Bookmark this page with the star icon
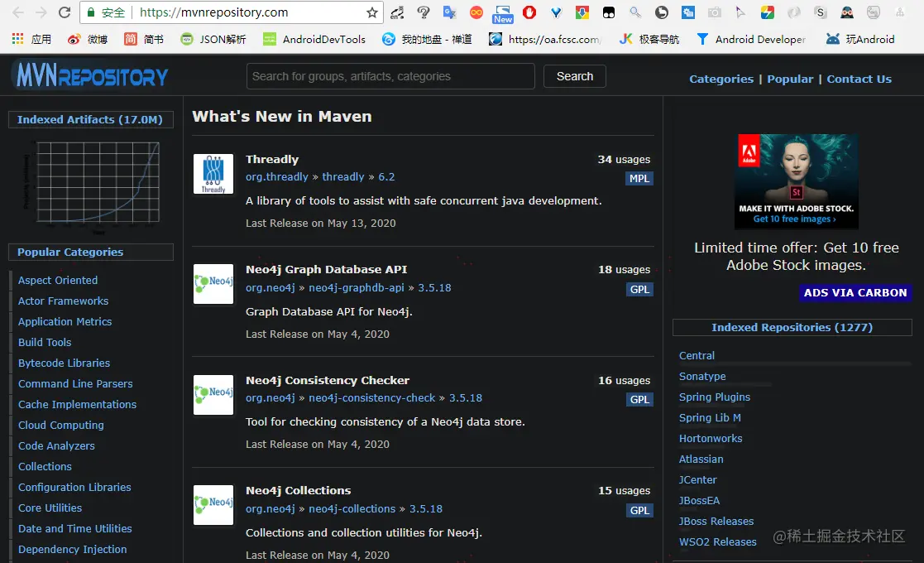 click(x=372, y=12)
